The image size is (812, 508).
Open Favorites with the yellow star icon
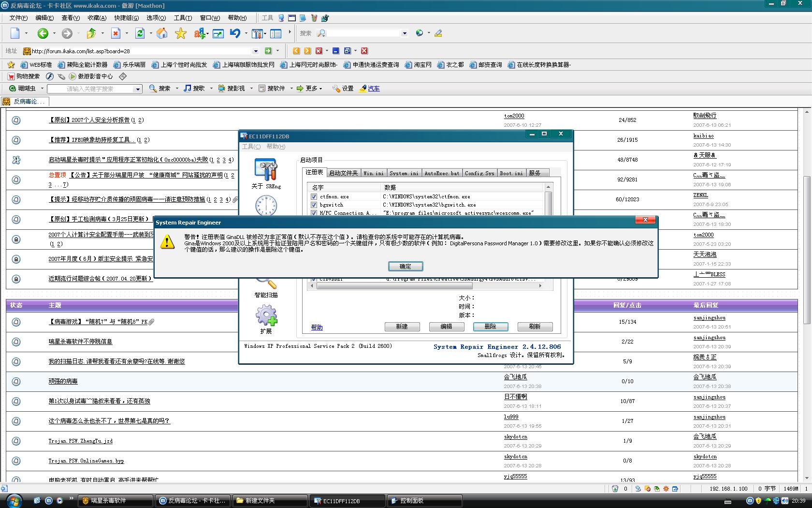pyautogui.click(x=181, y=33)
